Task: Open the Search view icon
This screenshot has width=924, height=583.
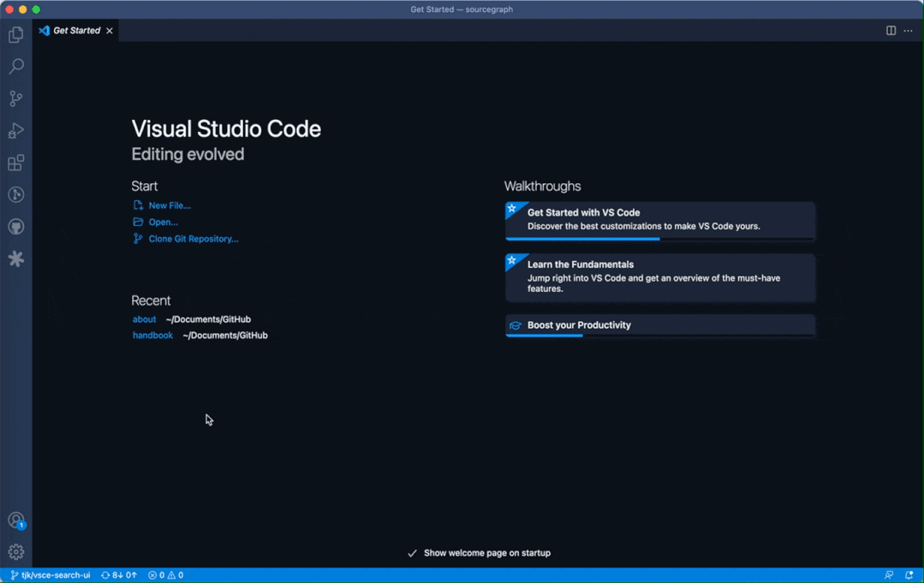Action: (x=16, y=67)
